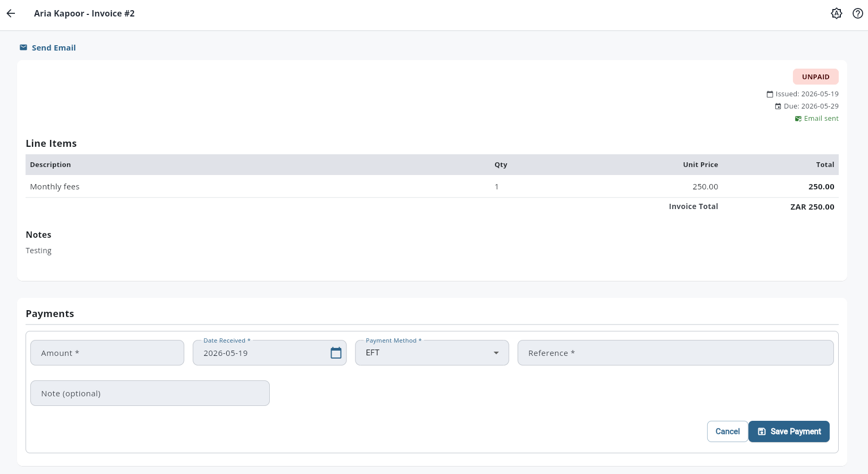Click the floppy disk icon on Save Payment
868x474 pixels.
coord(762,431)
